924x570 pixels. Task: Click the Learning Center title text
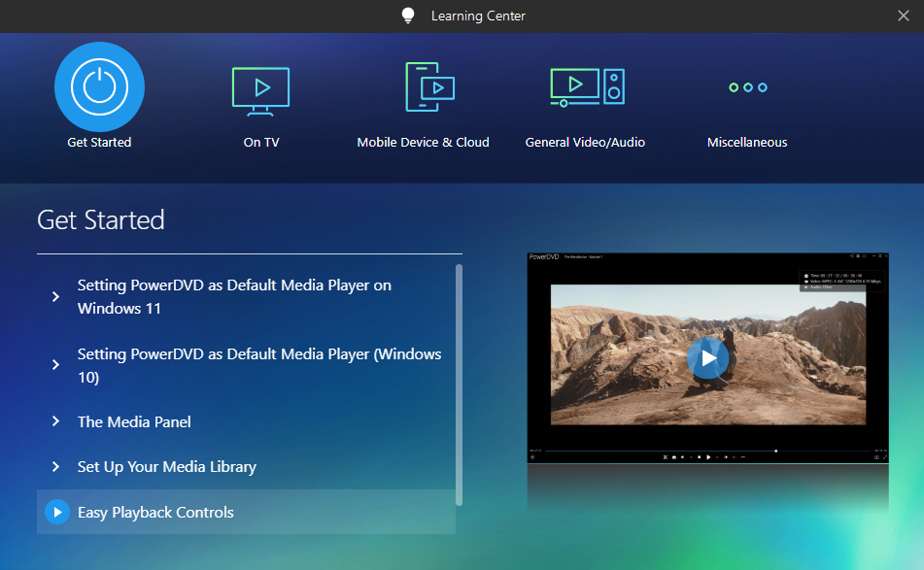coord(478,16)
